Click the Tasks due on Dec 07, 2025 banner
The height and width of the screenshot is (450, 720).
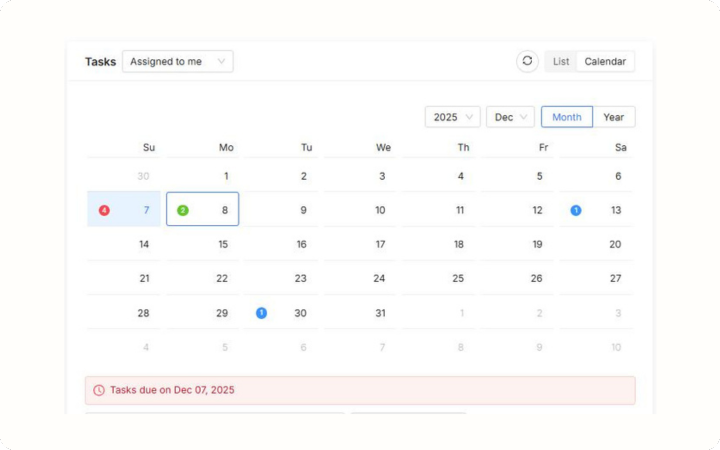(360, 390)
